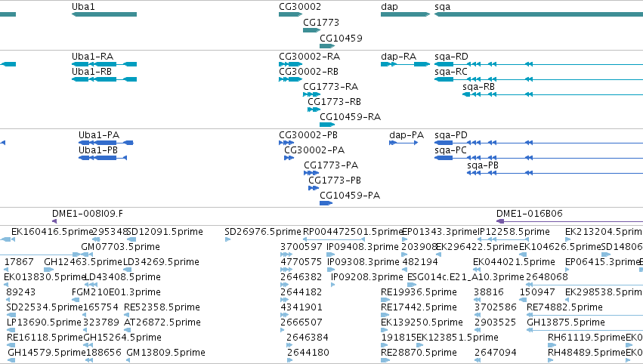Click the LD34269.5prime EST label
643x364 pixels.
tap(161, 262)
